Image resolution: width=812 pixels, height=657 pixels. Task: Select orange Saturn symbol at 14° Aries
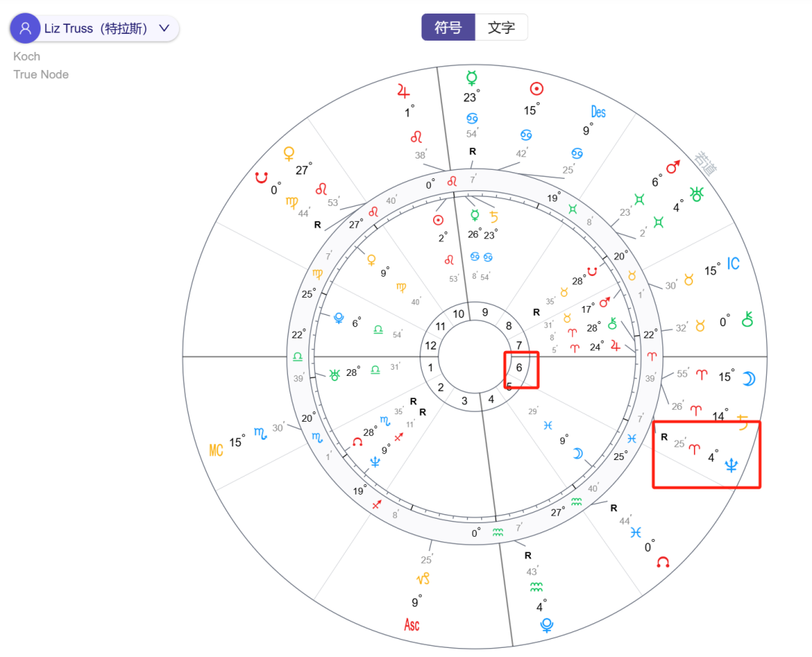pyautogui.click(x=743, y=422)
